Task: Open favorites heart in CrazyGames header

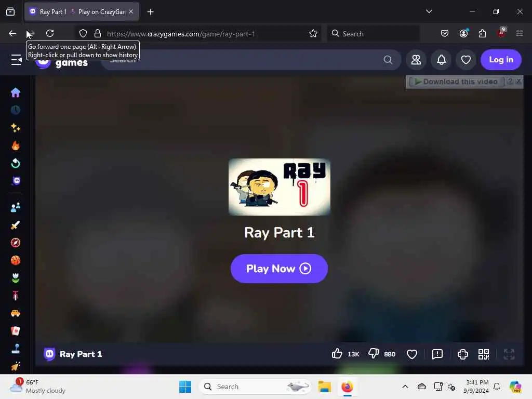Action: tap(466, 60)
